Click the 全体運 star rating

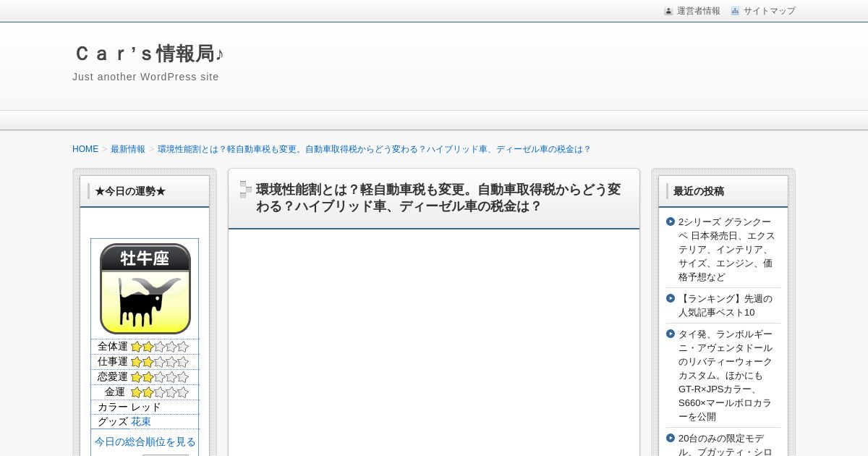[x=160, y=347]
